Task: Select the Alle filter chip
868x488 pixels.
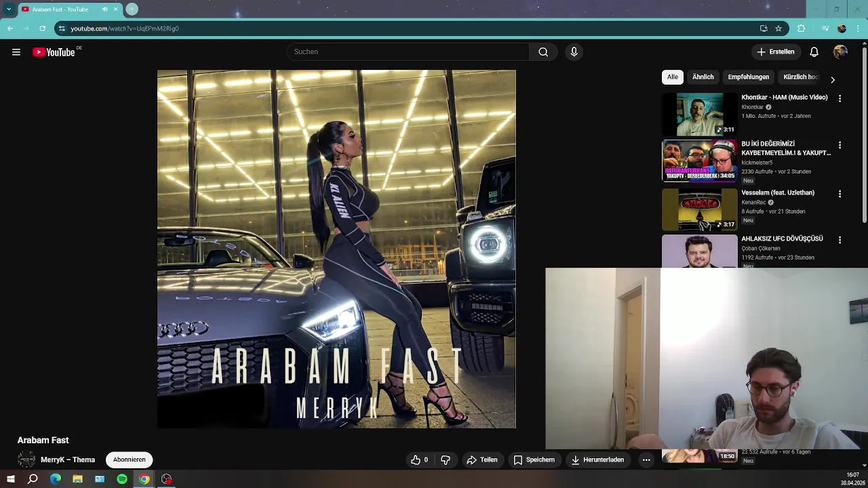Action: [672, 77]
